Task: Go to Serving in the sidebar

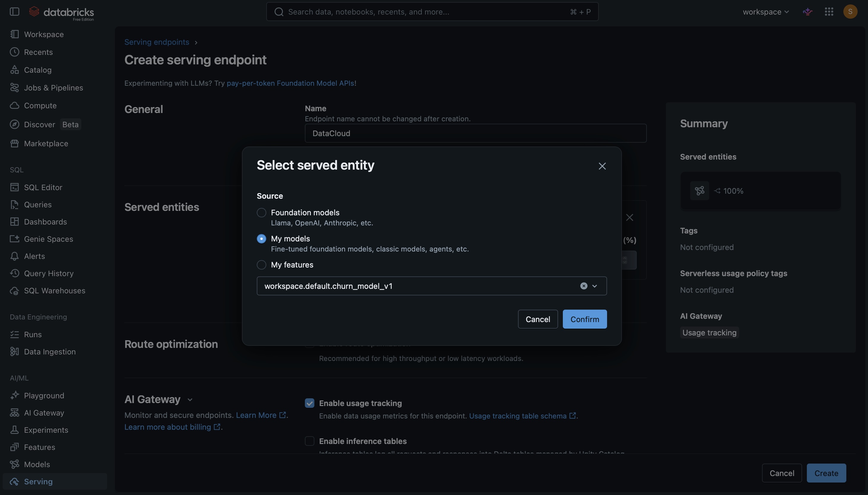Action: (x=55, y=481)
